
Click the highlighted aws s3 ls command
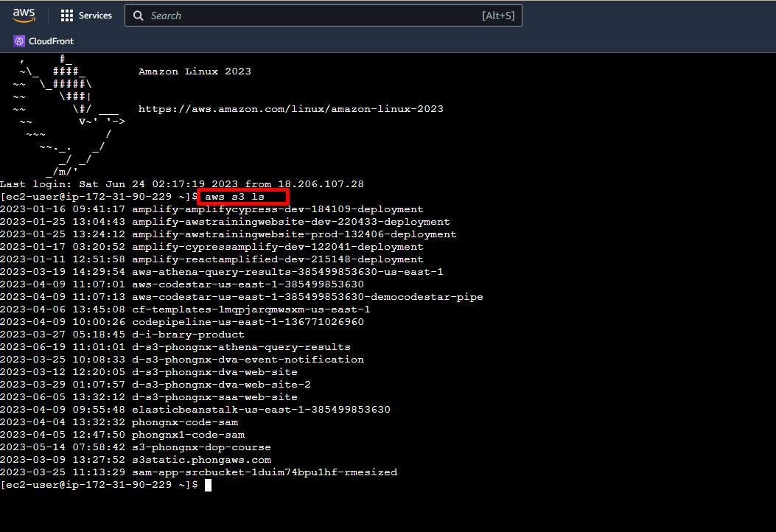pyautogui.click(x=242, y=197)
